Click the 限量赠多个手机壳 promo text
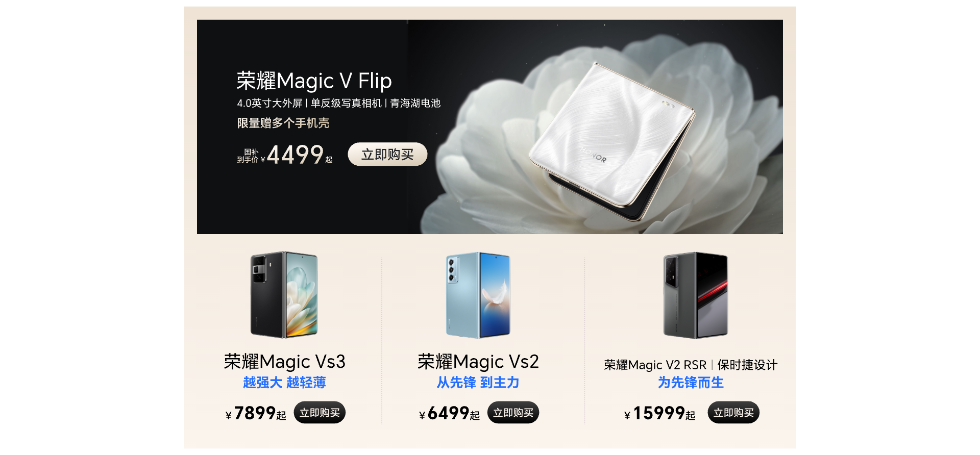Image resolution: width=980 pixels, height=455 pixels. point(283,123)
